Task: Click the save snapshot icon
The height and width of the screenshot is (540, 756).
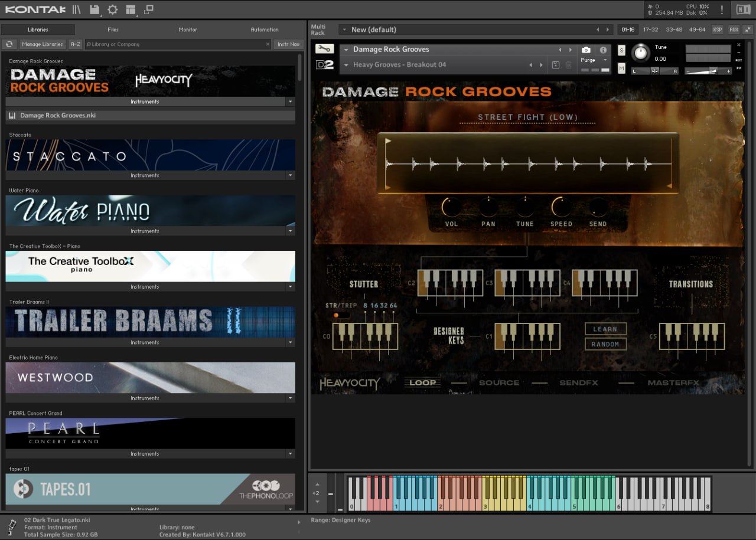Action: pos(556,65)
